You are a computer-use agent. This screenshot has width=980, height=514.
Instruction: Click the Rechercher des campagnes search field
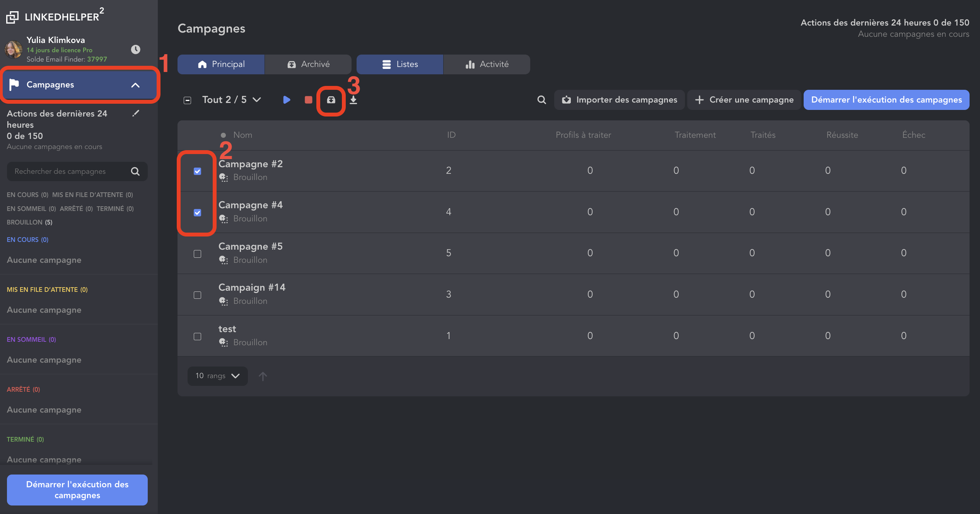point(70,171)
